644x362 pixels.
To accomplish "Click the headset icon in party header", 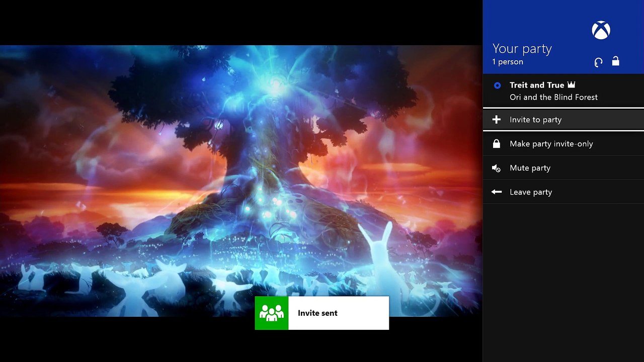I will (x=598, y=62).
